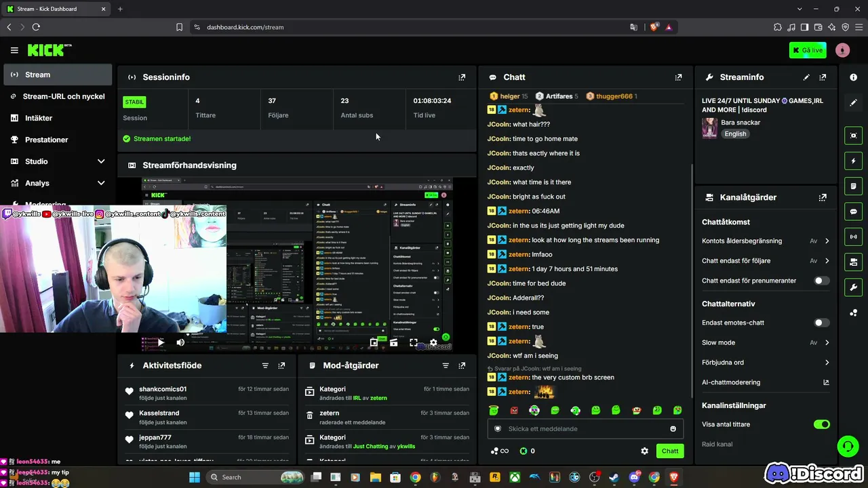Open Brave Shields in the address bar
Image resolution: width=868 pixels, height=488 pixels.
point(654,27)
